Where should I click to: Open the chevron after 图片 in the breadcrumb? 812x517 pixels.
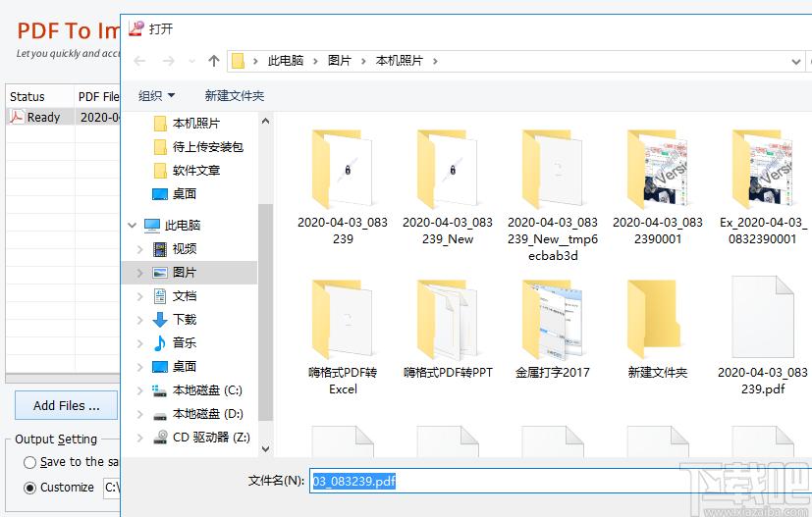[363, 62]
